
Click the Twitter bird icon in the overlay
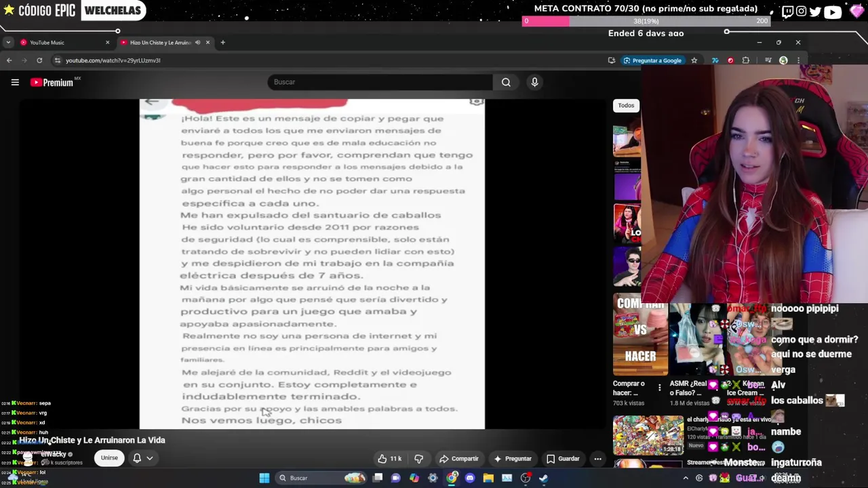[815, 12]
